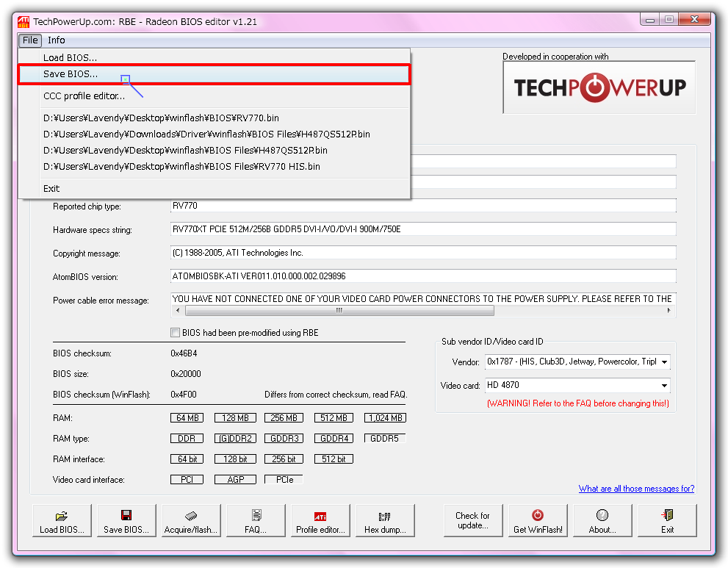Close the RBE window
The height and width of the screenshot is (568, 728).
coord(694,20)
